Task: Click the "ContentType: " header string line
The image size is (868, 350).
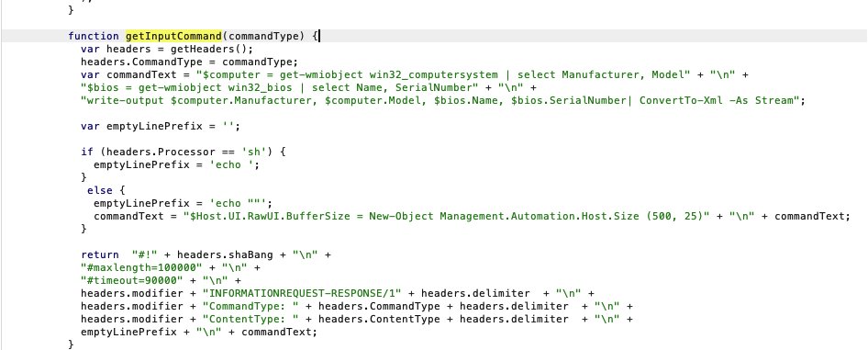Action: (357, 319)
